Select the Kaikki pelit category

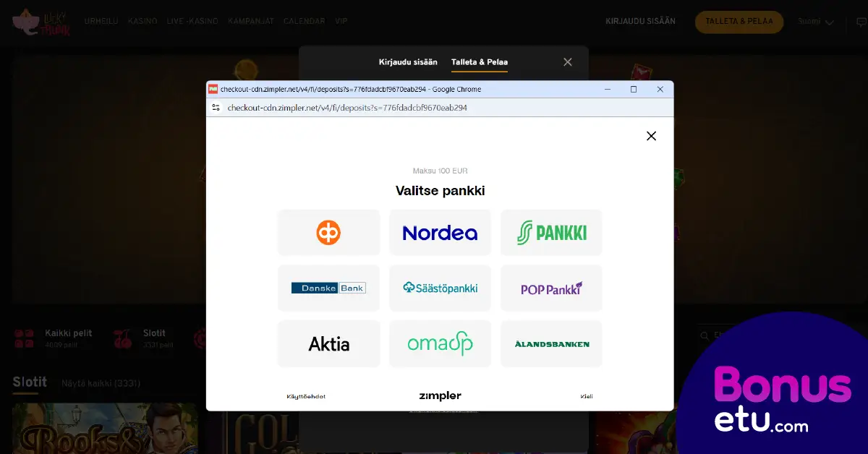54,338
